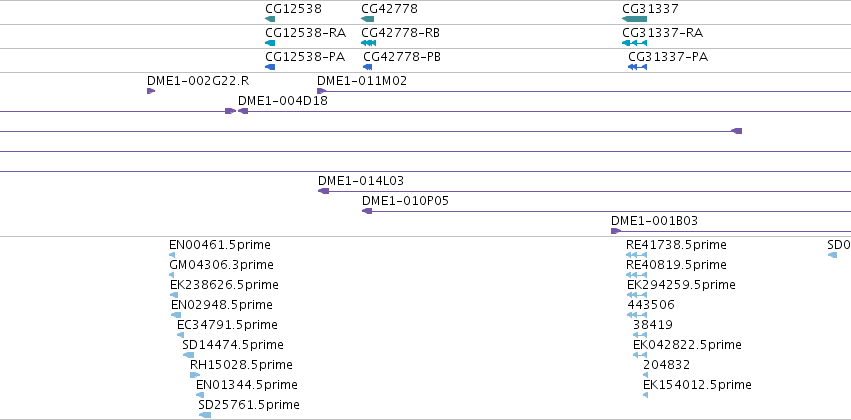Select BAC clone label DME1-014L03
Screen dimensions: 851x420
tap(361, 181)
